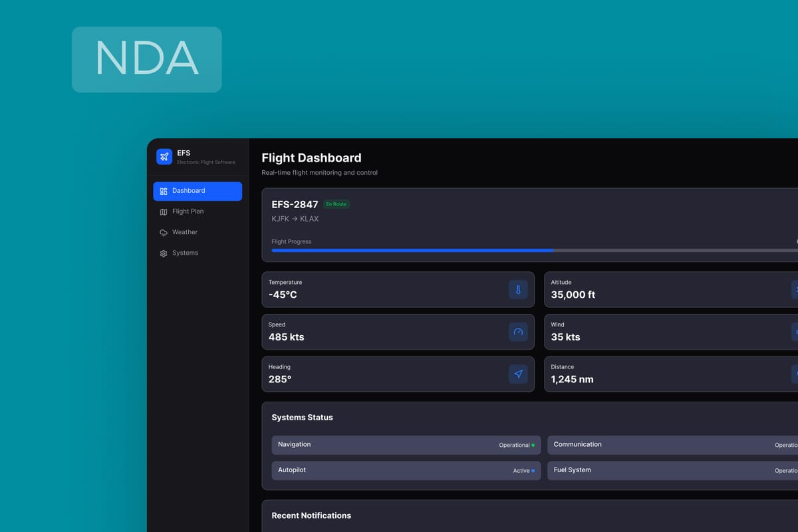
Task: Click the NDA label badge
Action: point(146,59)
